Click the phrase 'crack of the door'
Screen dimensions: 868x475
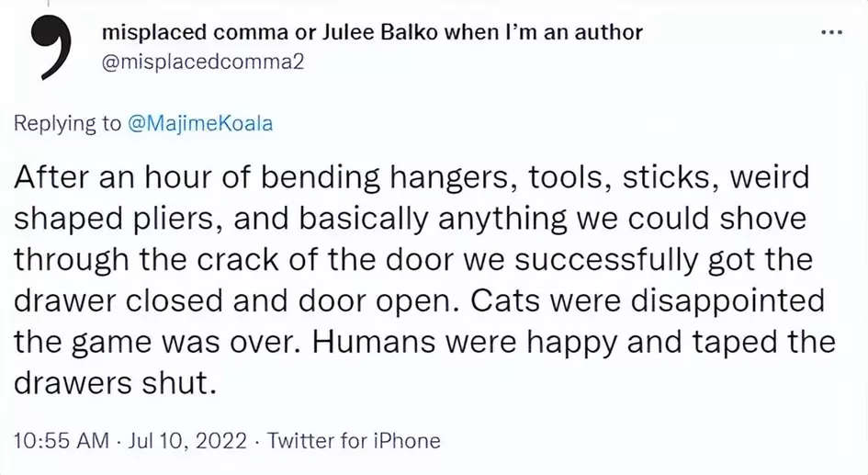point(325,260)
